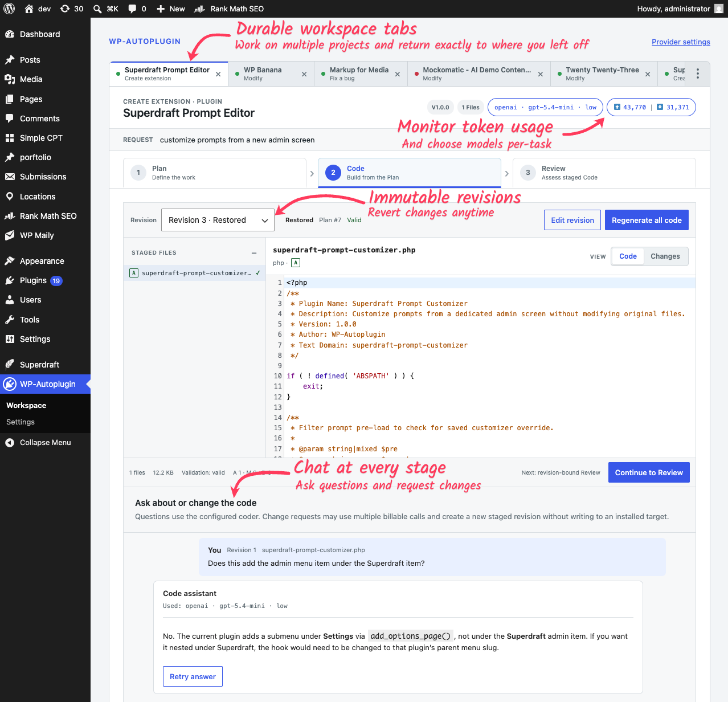The height and width of the screenshot is (702, 728).
Task: Click the V1.0.0 version badge
Action: (440, 107)
